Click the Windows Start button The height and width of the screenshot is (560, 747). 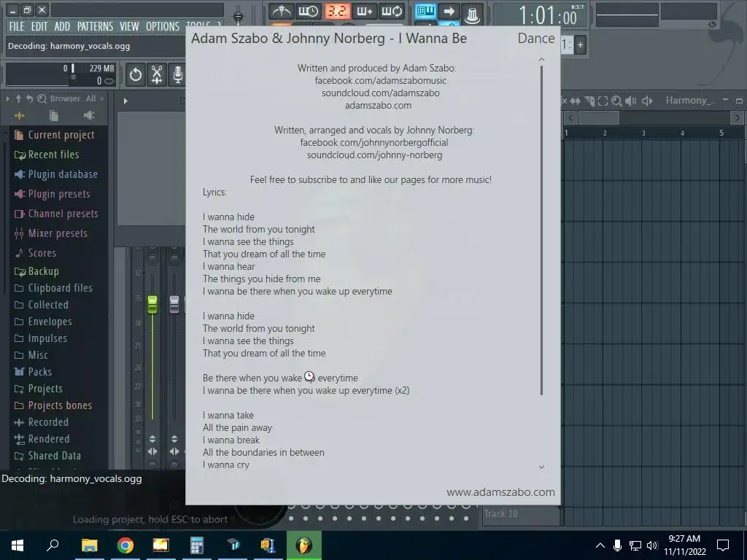tap(18, 545)
